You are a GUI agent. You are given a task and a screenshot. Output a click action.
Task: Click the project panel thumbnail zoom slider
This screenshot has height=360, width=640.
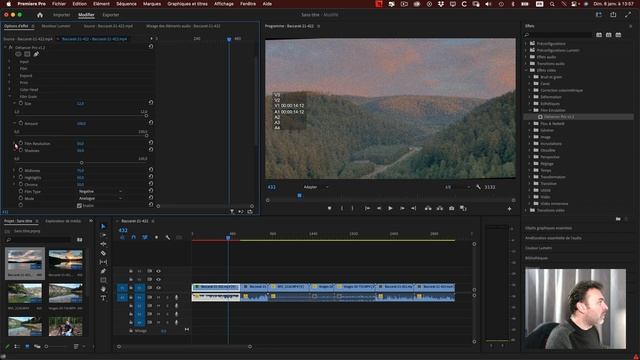56,347
